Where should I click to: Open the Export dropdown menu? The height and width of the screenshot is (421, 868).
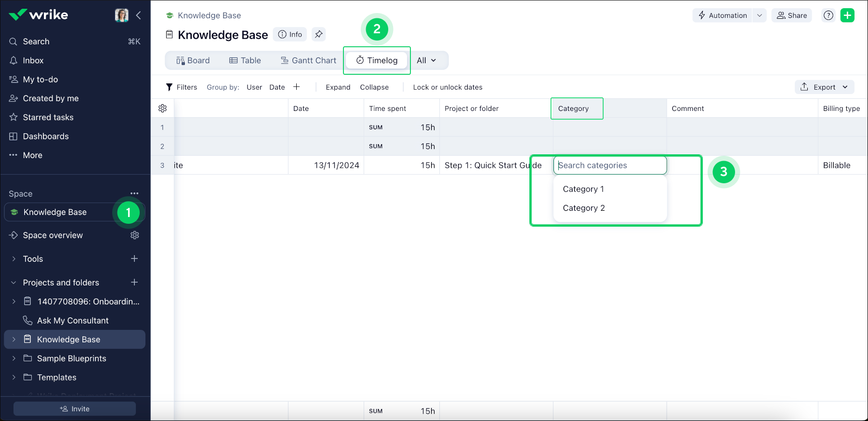pyautogui.click(x=824, y=87)
